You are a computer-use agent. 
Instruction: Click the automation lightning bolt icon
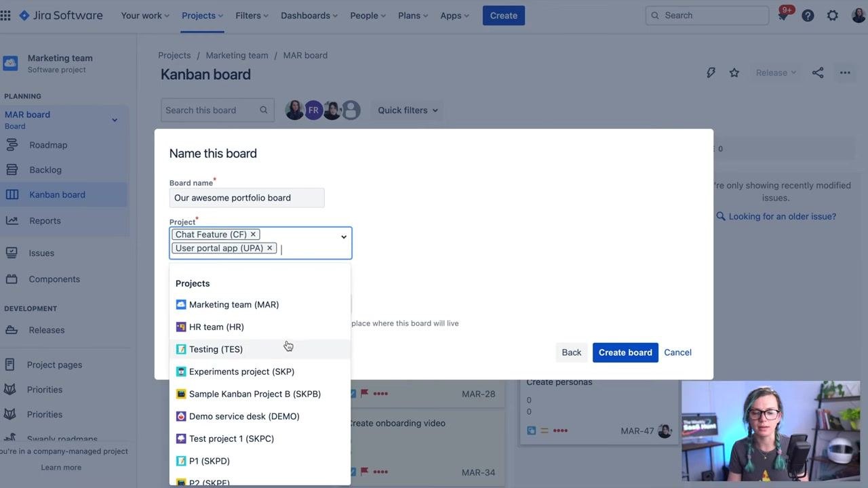[711, 73]
